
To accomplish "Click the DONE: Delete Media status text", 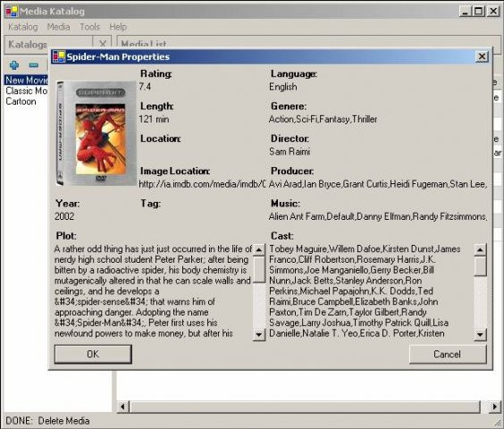I will point(47,421).
